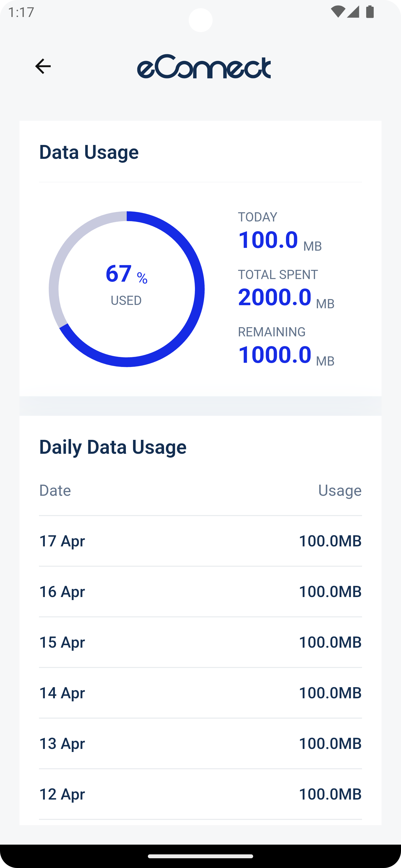Image resolution: width=401 pixels, height=868 pixels.
Task: Tap the Data Usage heading
Action: click(89, 152)
